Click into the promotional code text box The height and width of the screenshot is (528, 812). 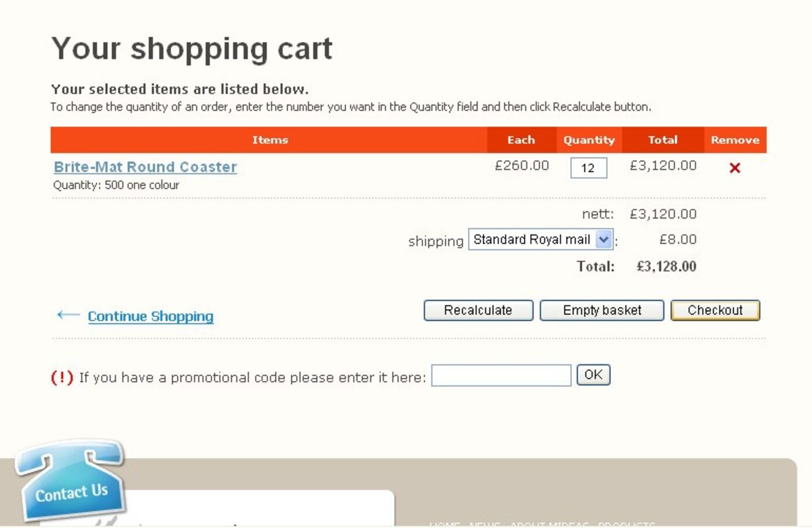[x=501, y=375]
